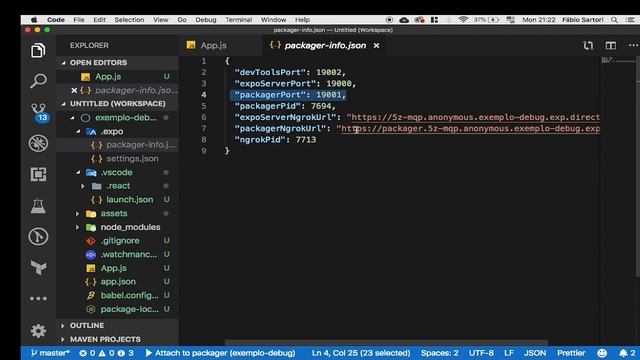Open App.js in the workspace tree
Screen dimensions: 640x360
coord(117,268)
